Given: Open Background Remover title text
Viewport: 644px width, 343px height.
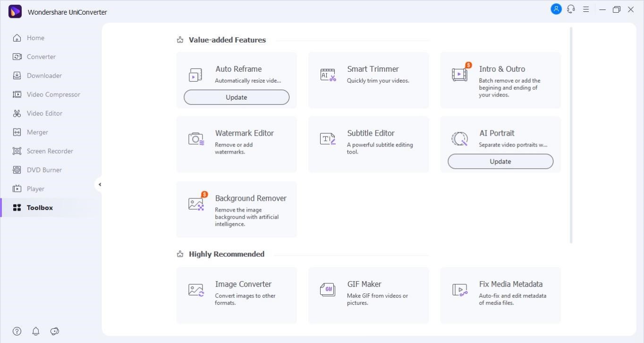Looking at the screenshot, I should tap(251, 198).
